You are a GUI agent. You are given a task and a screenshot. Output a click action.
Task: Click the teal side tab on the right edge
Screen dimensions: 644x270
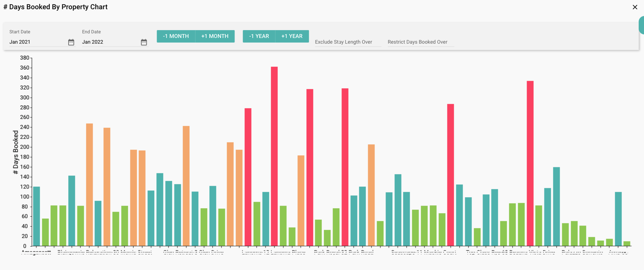coord(642,25)
